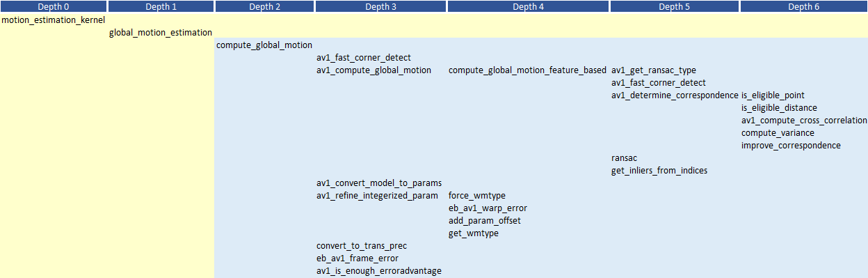Click compute_global_motion_feature_based cell
The width and height of the screenshot is (868, 278).
coord(528,70)
